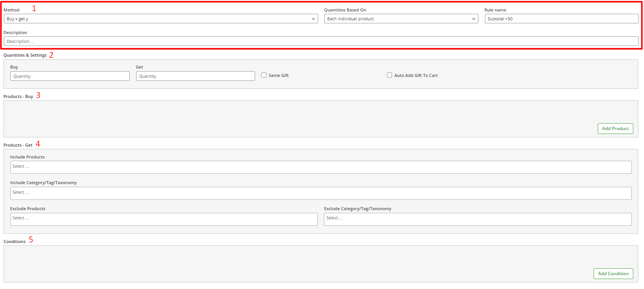
Task: Click the Buy Quantity input
Action: pos(70,76)
